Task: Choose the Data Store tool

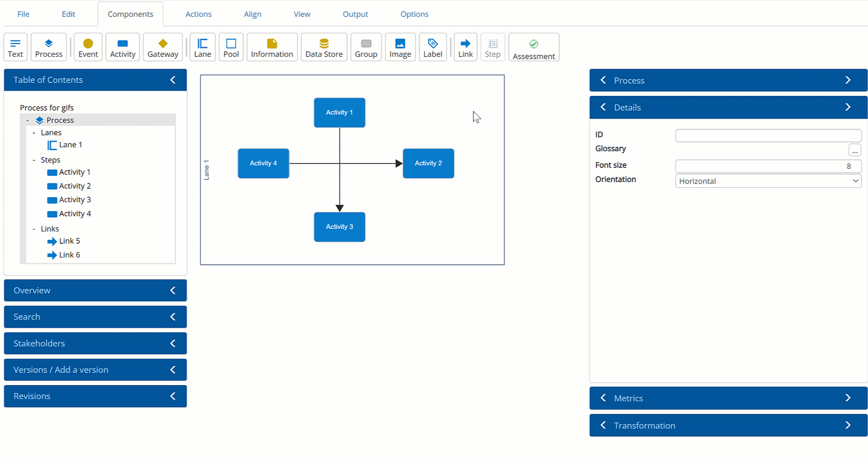Action: [x=324, y=47]
